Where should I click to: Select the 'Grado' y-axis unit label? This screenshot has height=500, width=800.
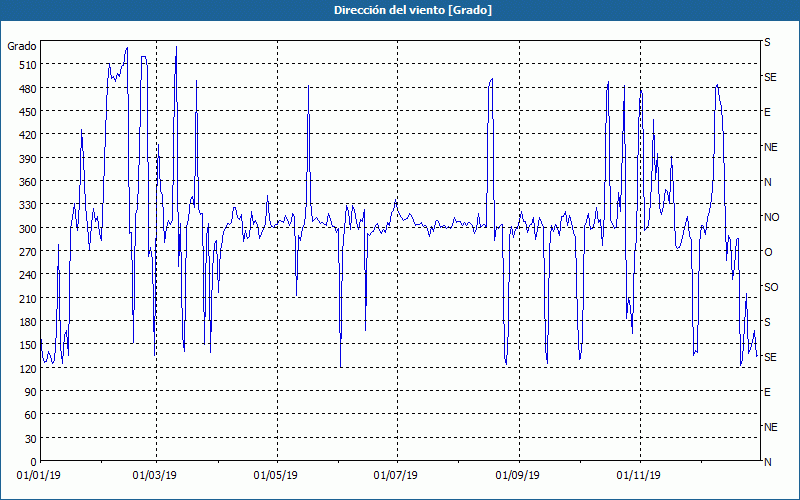click(22, 46)
